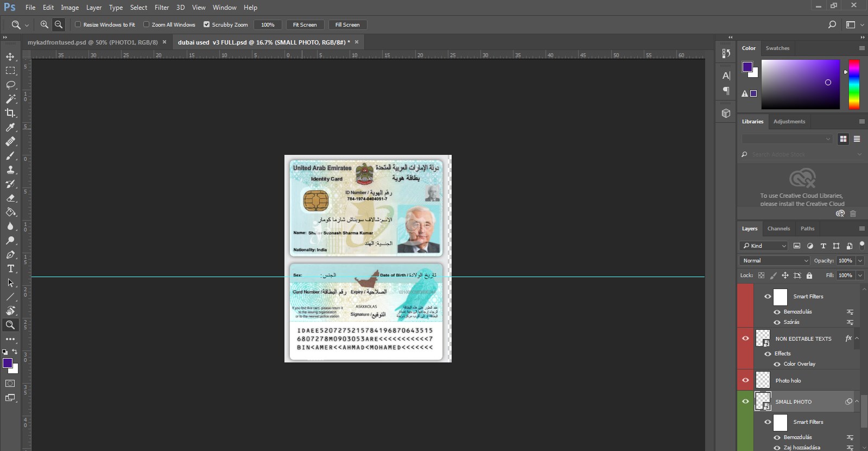868x451 pixels.
Task: Open the collapsed Character panel icon
Action: click(726, 76)
